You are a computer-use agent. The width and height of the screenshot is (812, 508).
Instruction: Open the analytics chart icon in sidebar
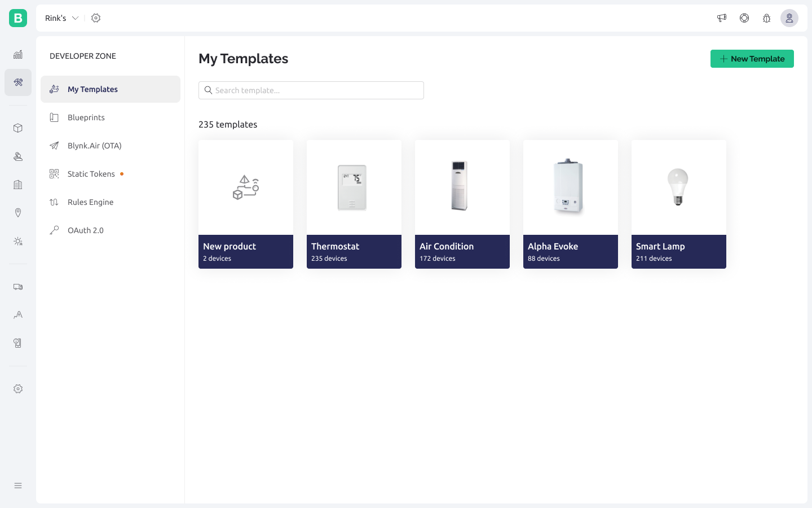click(x=18, y=55)
